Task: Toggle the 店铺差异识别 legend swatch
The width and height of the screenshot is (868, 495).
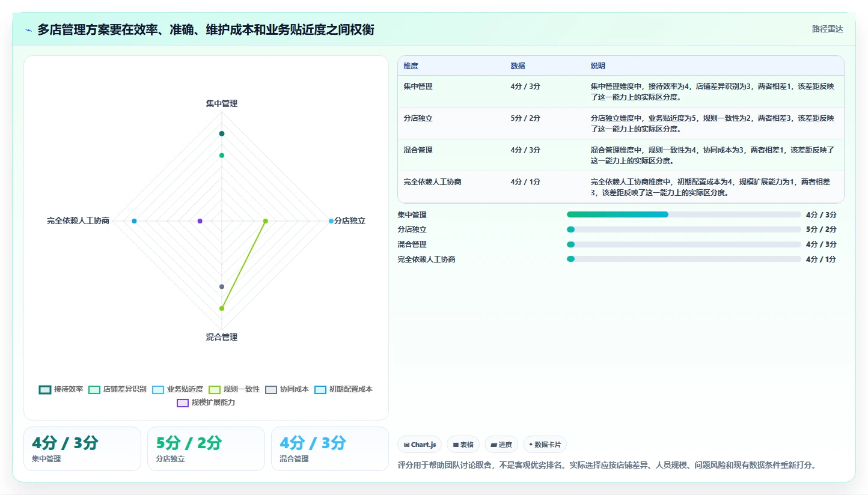Action: [x=94, y=389]
